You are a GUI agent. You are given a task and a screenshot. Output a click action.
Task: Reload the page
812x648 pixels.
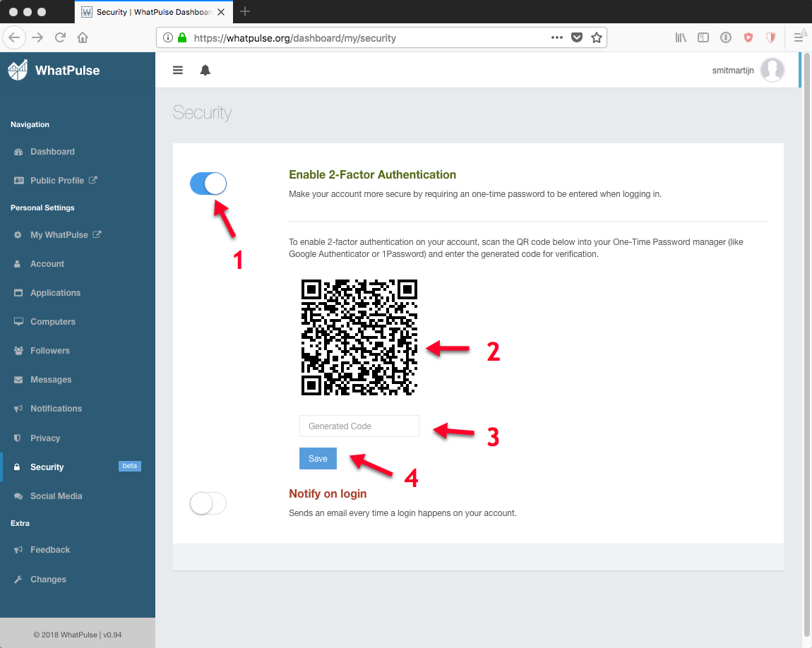[x=60, y=37]
